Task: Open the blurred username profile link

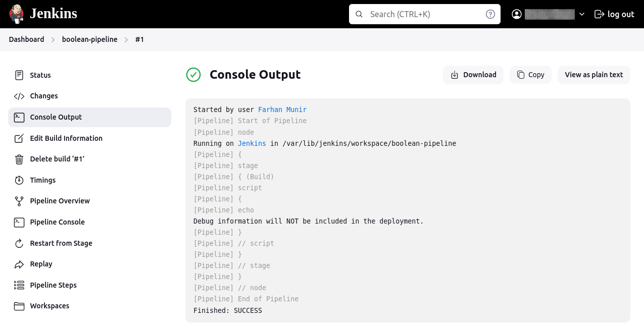Action: (x=550, y=14)
